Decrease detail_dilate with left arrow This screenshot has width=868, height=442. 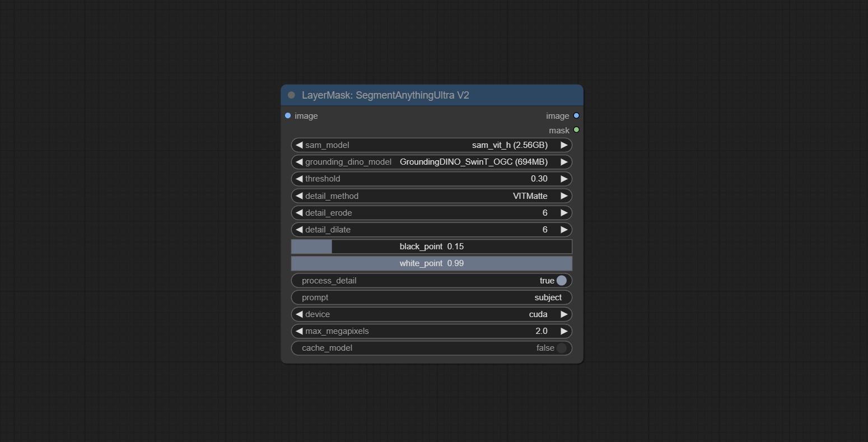point(299,230)
